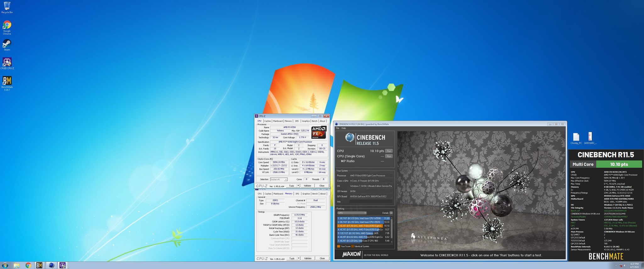The width and height of the screenshot is (644, 269).
Task: Select the Steam desktop shortcut
Action: point(7,45)
